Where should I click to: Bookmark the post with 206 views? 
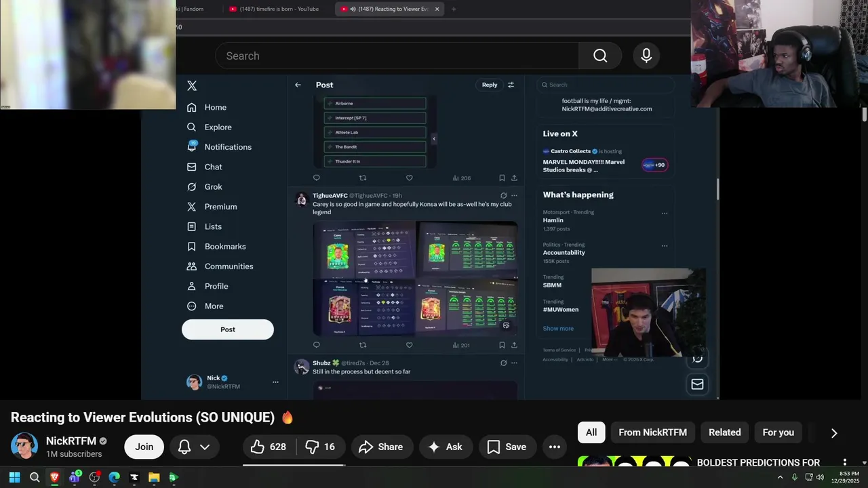point(502,178)
